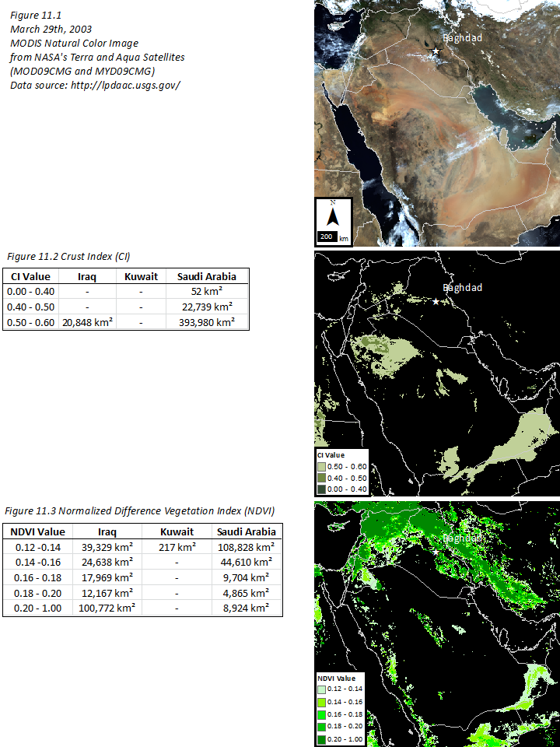
Task: Click the '22,739 km²' table cell
Action: [x=207, y=307]
